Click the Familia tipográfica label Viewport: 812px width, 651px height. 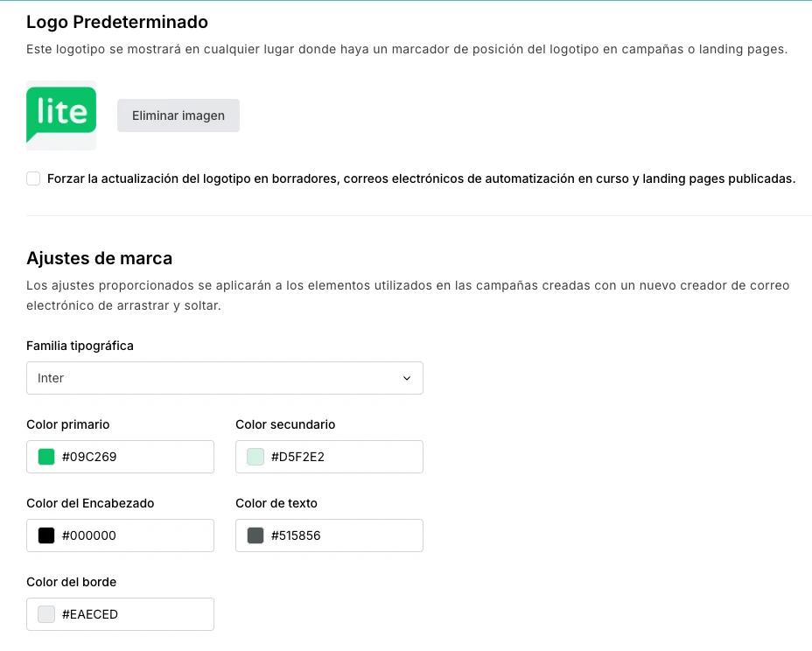80,346
